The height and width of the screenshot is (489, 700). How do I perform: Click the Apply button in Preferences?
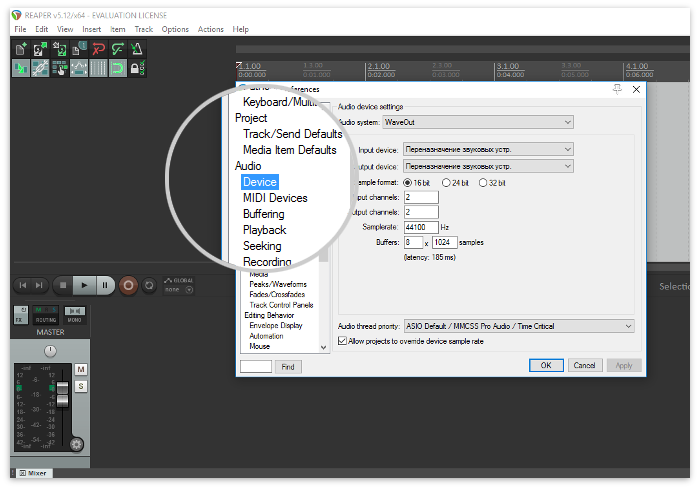[x=624, y=365]
